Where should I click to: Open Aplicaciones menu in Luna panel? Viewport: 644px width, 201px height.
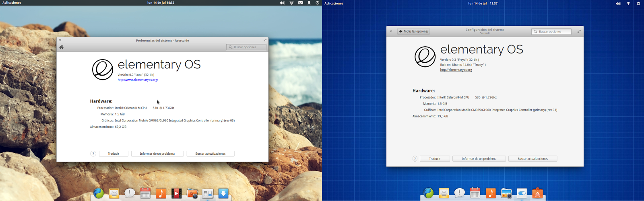click(x=12, y=3)
